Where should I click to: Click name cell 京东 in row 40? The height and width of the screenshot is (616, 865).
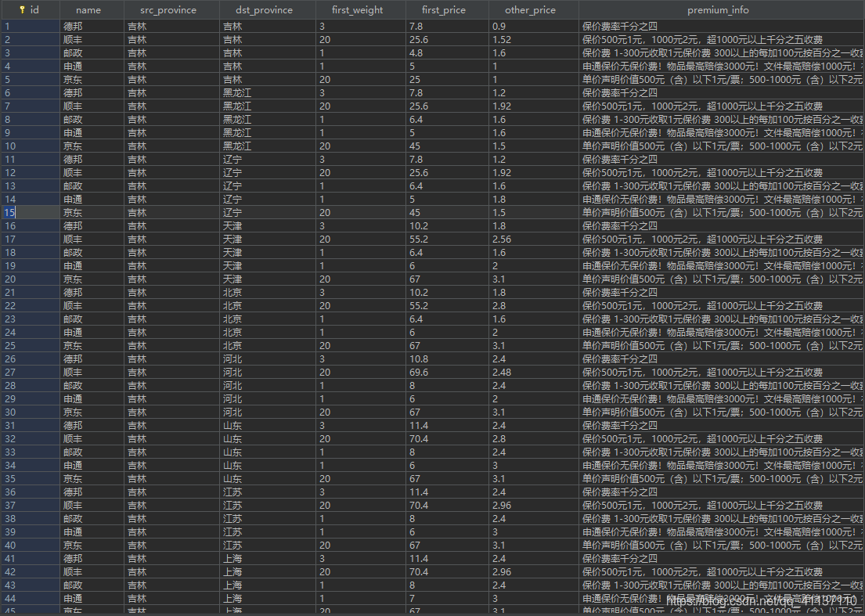[x=92, y=546]
